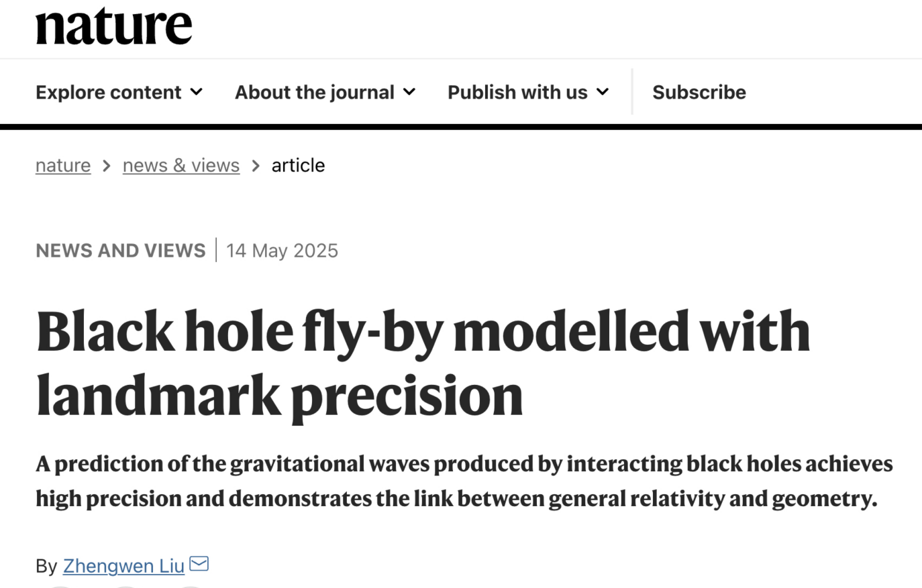Go to nature breadcrumb link
The height and width of the screenshot is (588, 922).
tap(63, 166)
